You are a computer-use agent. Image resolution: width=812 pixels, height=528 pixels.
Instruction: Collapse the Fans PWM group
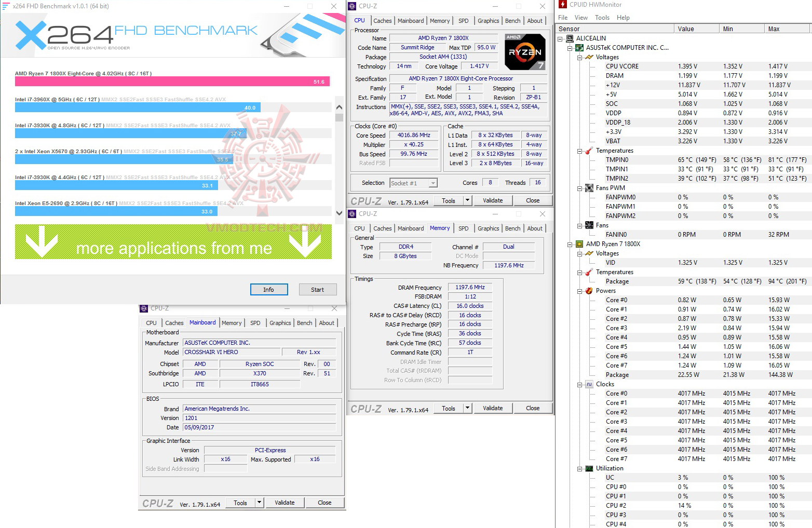(x=580, y=188)
